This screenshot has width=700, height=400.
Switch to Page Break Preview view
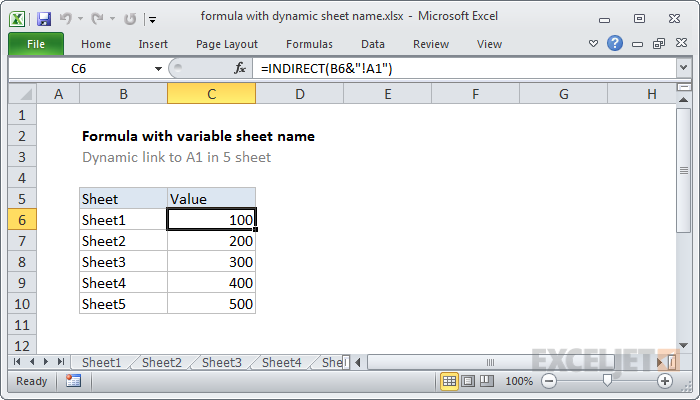pos(486,381)
